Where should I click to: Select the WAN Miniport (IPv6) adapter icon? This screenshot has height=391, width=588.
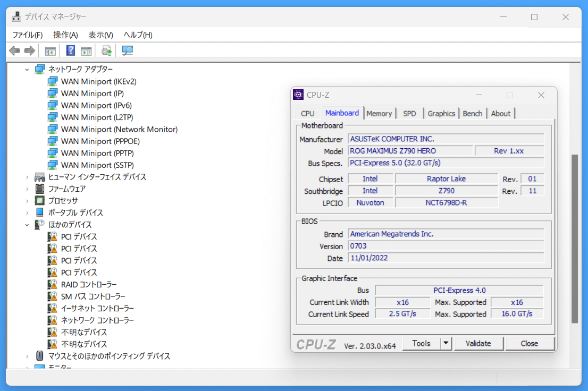click(x=53, y=105)
